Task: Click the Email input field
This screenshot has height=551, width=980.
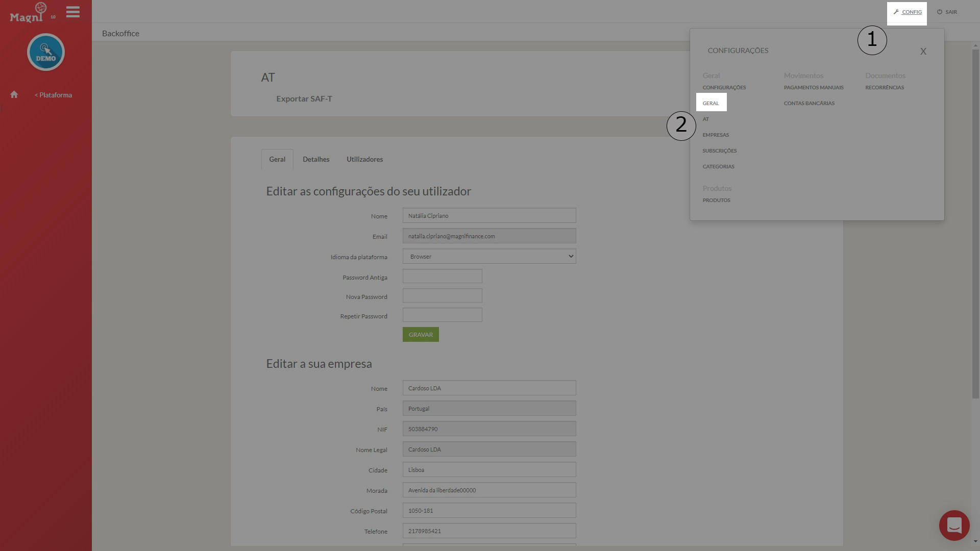Action: 489,236
